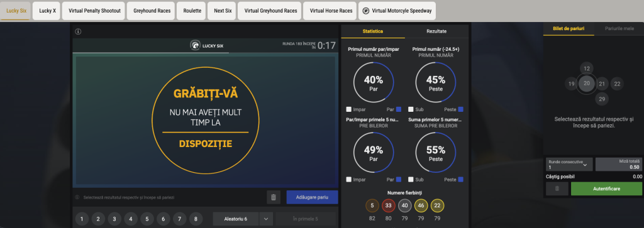Click the trash icon beside Adăugare pariu
Screen dimensions: 644x228
(274, 197)
